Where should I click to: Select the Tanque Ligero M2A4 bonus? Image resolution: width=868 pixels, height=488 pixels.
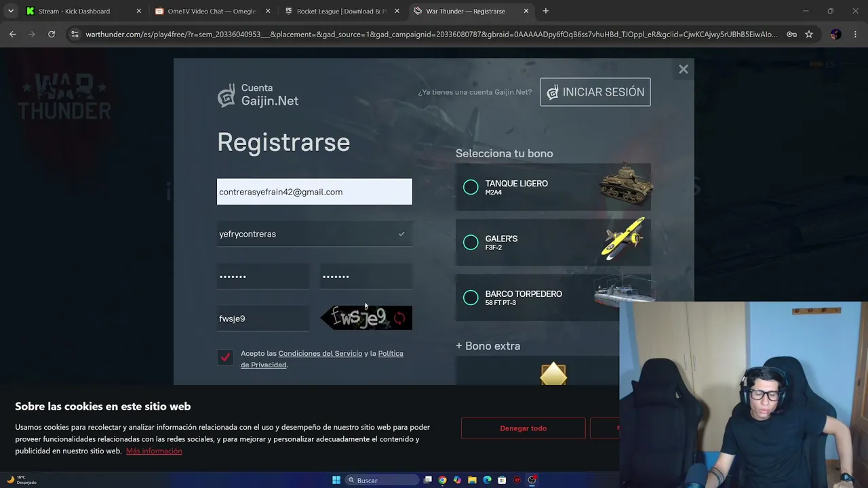click(x=553, y=187)
